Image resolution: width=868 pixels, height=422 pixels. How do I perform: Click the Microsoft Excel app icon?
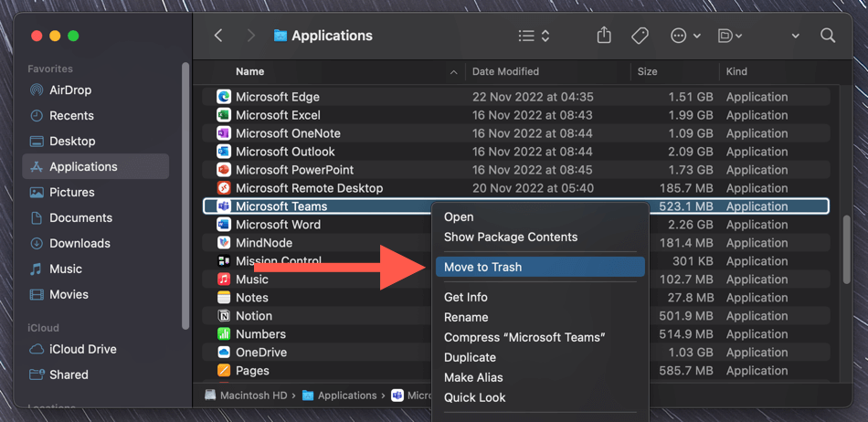click(224, 115)
